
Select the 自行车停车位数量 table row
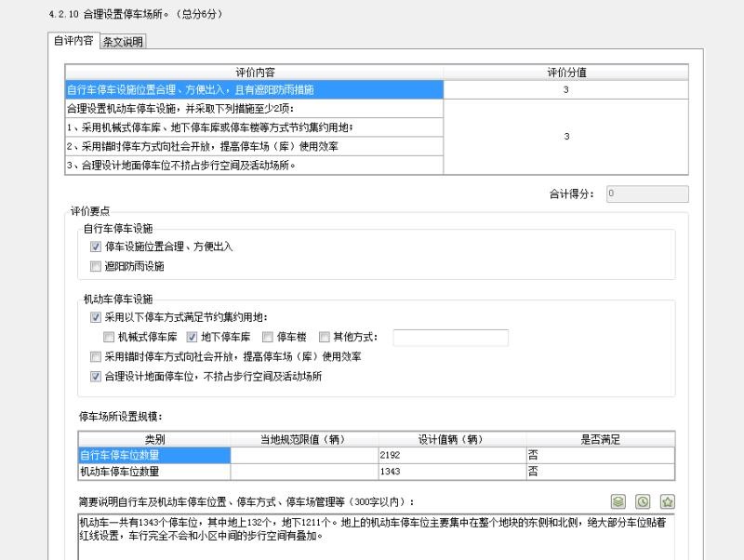377,455
